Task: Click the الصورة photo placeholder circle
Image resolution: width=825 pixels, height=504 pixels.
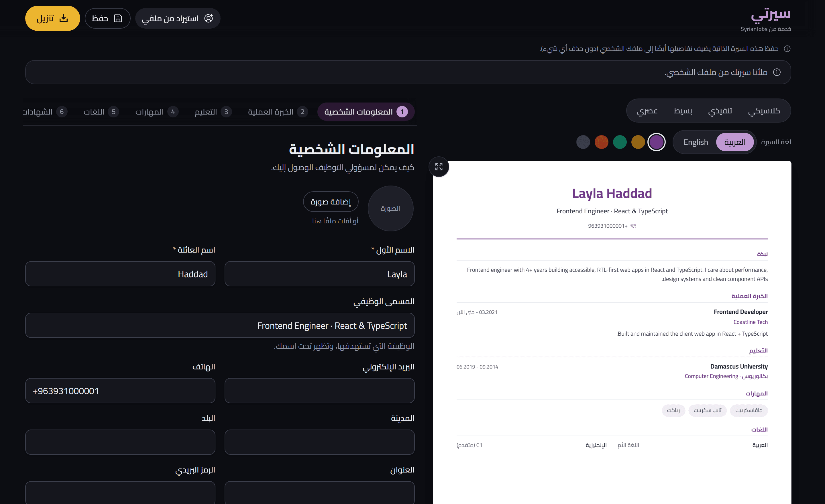Action: [x=390, y=208]
